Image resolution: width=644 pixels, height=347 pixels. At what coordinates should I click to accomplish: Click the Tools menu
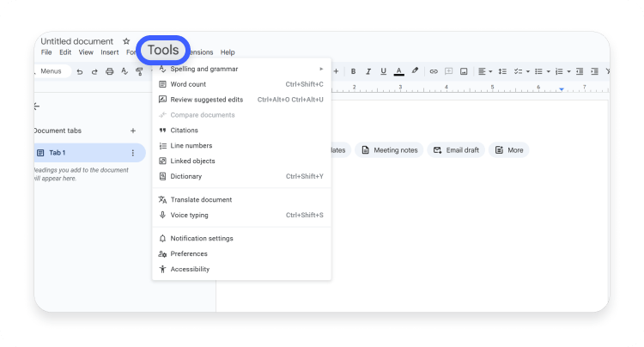163,50
